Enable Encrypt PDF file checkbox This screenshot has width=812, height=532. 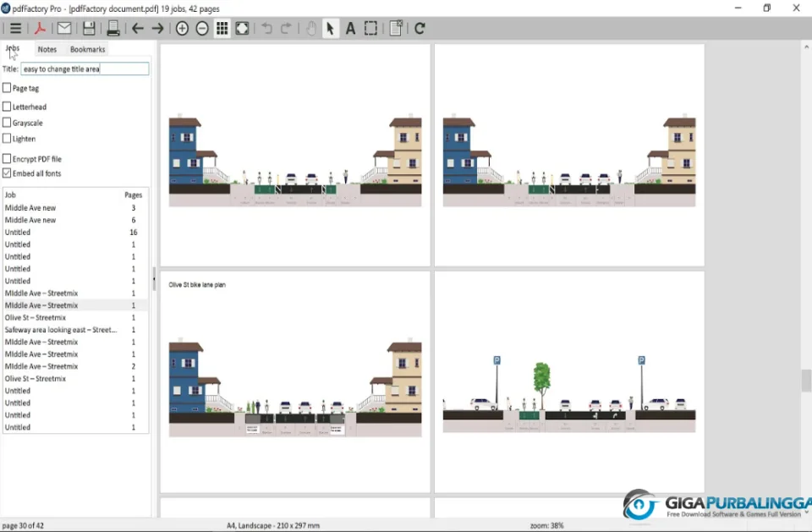pos(7,158)
